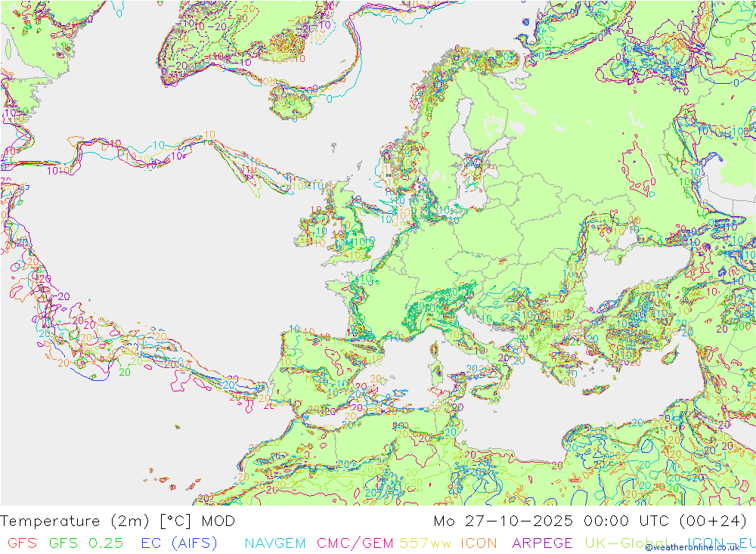Click the pink CMC/GEM legend label

click(x=355, y=543)
